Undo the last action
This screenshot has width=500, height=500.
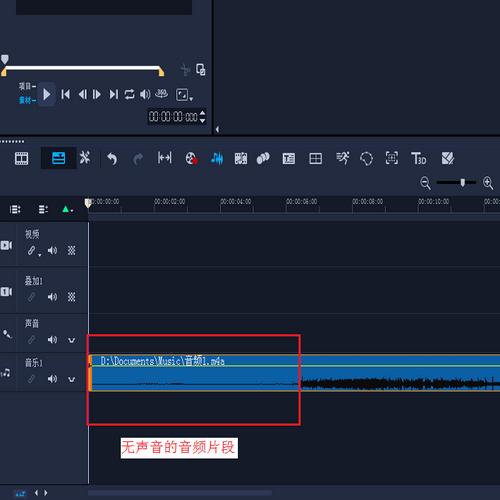112,159
